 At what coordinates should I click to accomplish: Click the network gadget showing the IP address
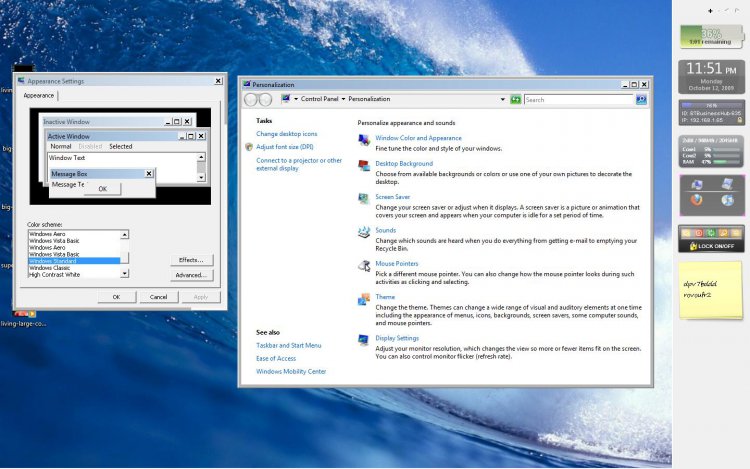tap(711, 112)
